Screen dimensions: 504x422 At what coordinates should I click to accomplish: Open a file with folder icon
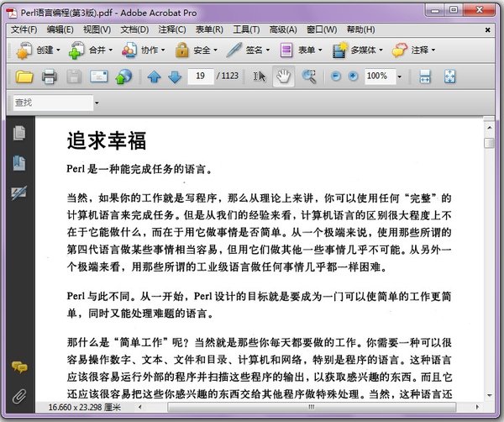coord(24,76)
